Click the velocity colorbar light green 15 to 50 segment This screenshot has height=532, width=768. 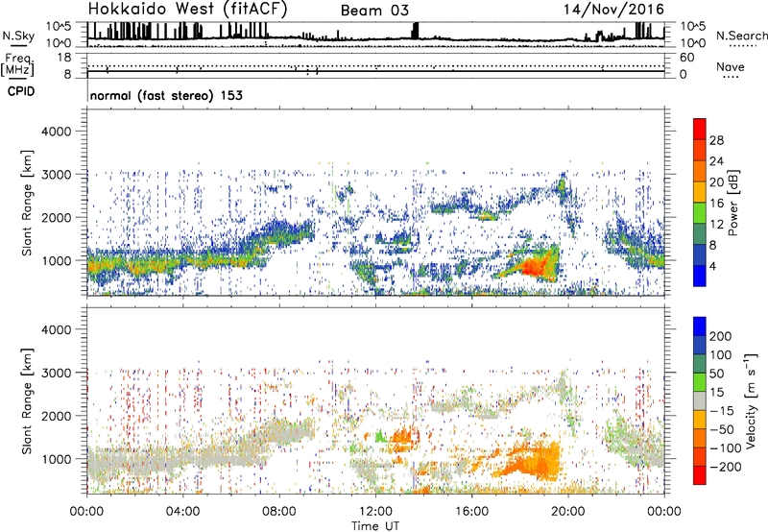tap(700, 382)
